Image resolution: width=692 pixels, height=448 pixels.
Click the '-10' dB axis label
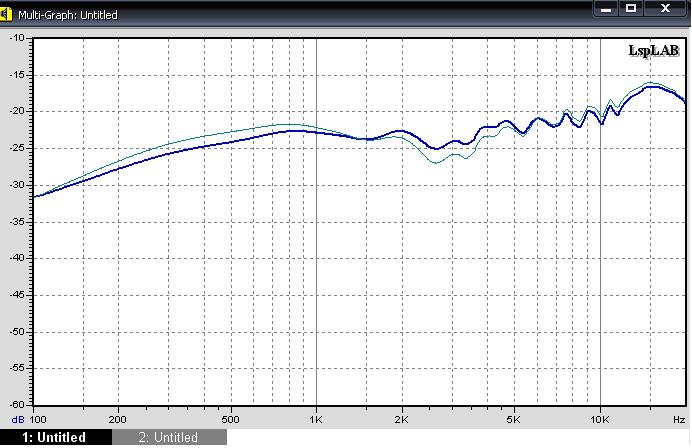click(x=18, y=38)
